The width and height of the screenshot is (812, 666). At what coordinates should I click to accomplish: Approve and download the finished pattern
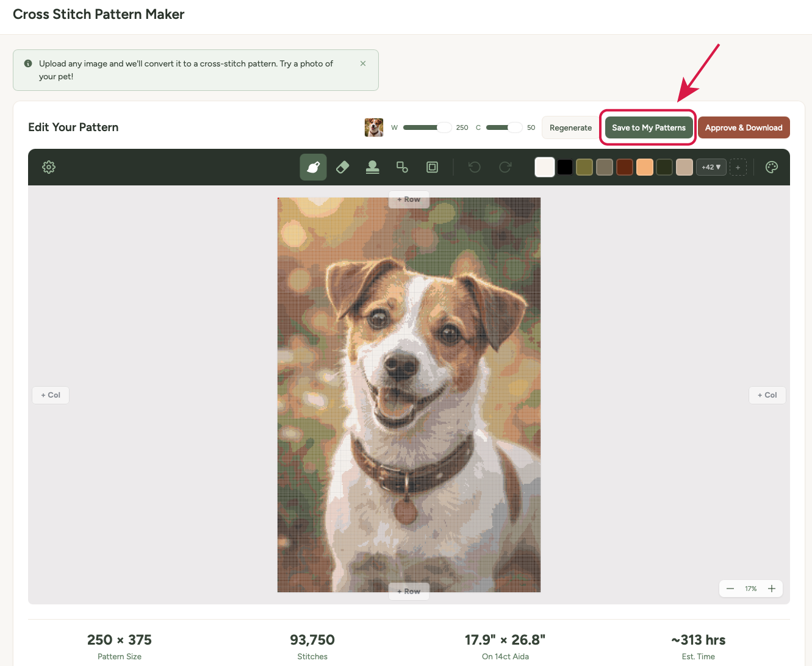click(x=744, y=127)
